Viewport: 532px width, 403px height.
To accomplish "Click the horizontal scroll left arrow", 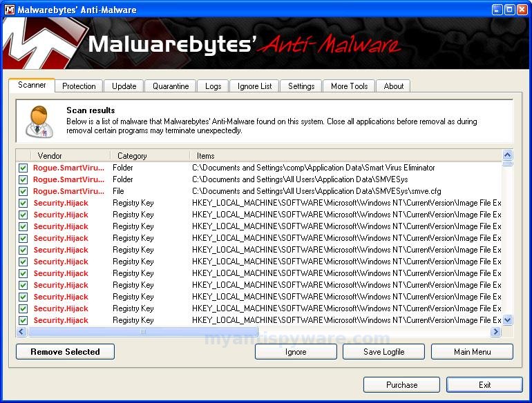I will 21,331.
